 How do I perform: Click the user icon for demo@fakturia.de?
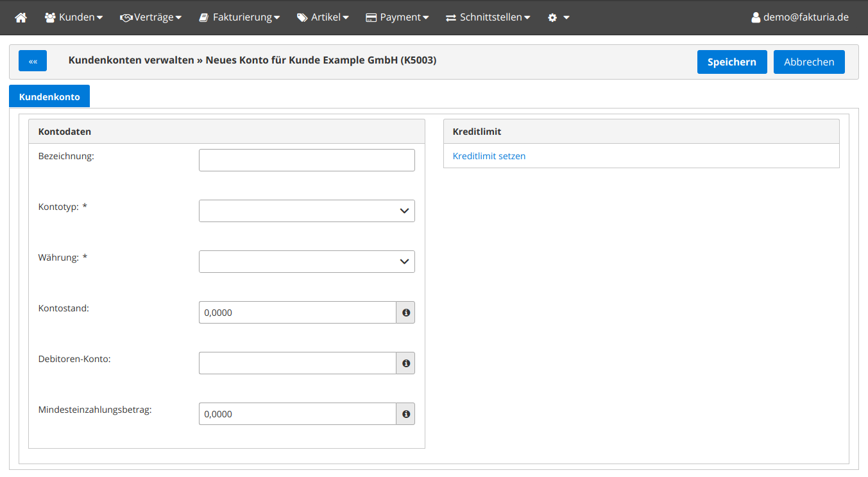tap(756, 17)
